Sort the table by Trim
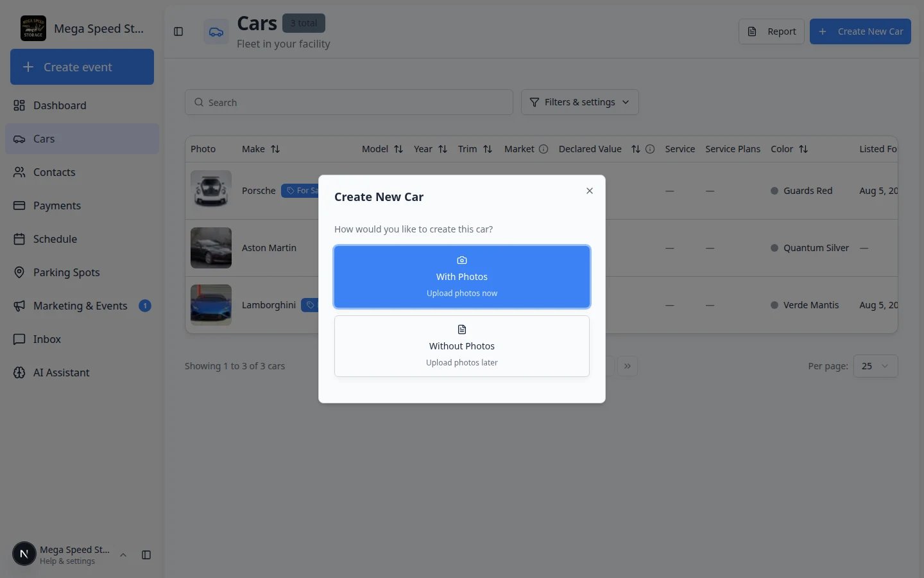Viewport: 924px width, 578px height. [x=488, y=149]
